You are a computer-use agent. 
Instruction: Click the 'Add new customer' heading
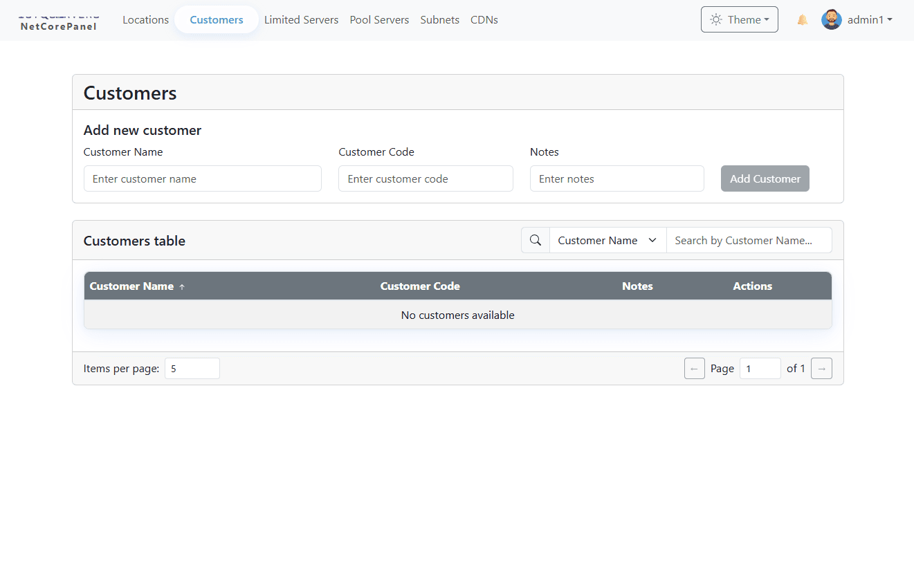click(x=143, y=130)
